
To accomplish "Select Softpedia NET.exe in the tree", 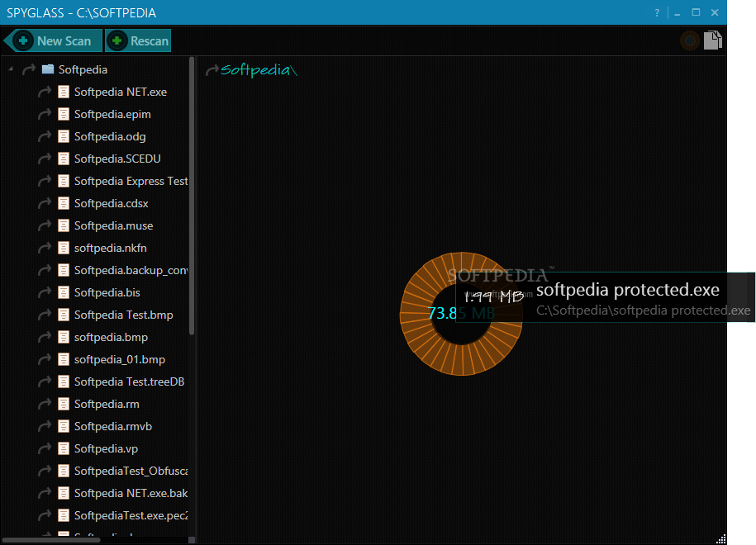I will [x=121, y=92].
